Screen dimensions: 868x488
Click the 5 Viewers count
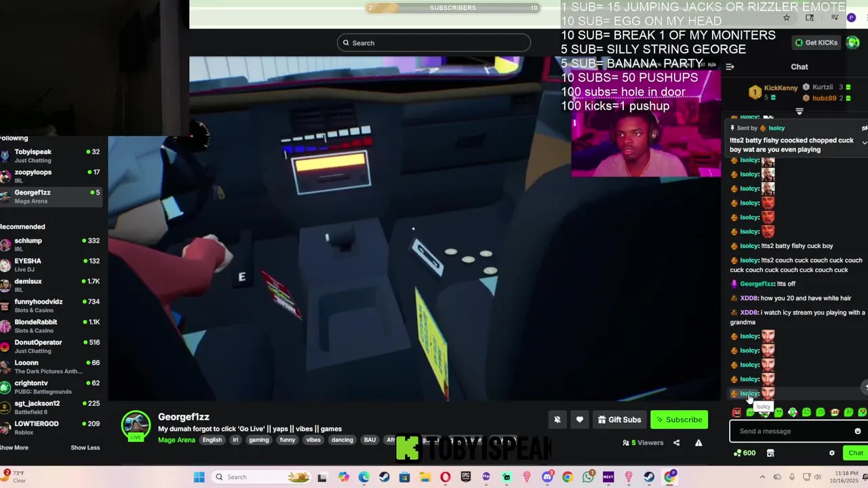tap(642, 443)
